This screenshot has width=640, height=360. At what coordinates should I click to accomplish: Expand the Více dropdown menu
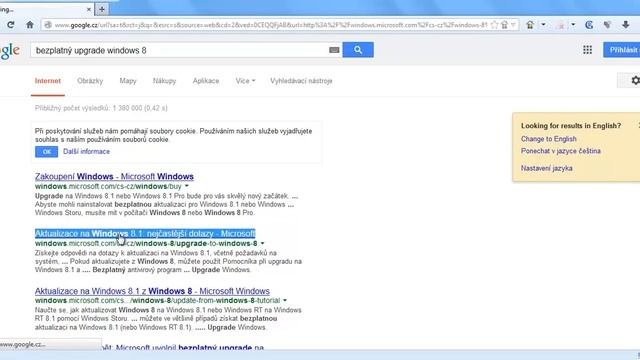(x=245, y=81)
